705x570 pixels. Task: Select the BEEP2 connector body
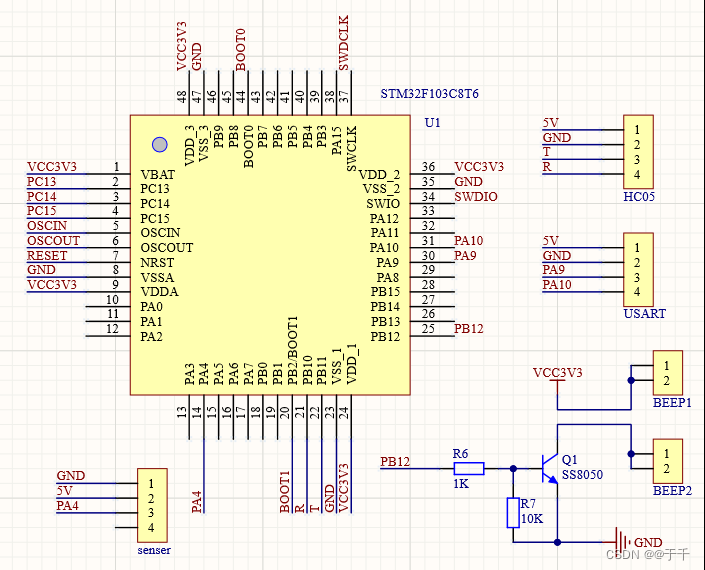[668, 461]
